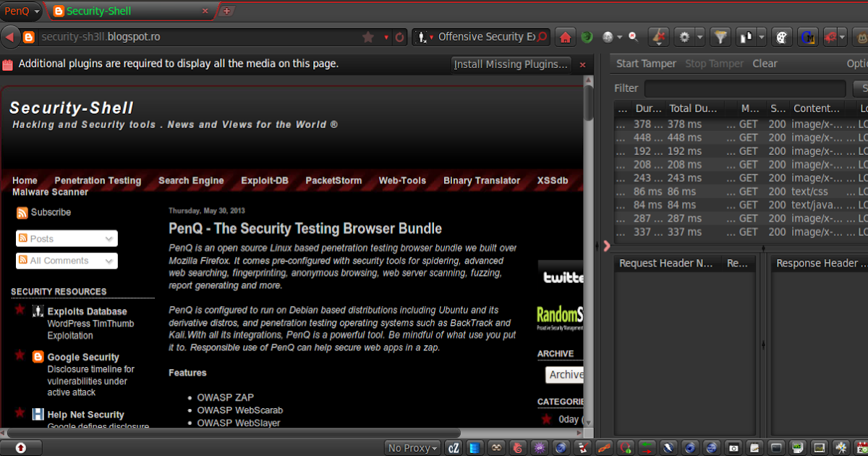Screen dimensions: 868x456
Task: Open dropdown arrow beside the gear icon
Action: point(700,37)
